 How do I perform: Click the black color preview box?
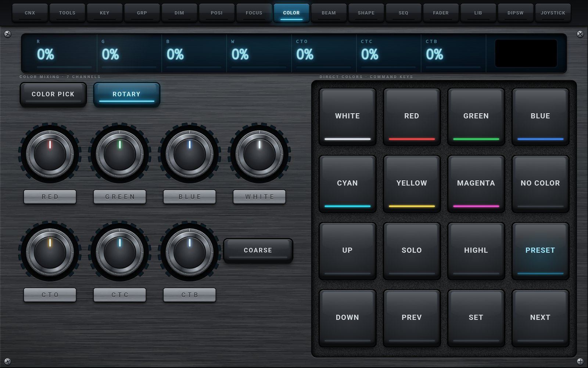(x=526, y=53)
